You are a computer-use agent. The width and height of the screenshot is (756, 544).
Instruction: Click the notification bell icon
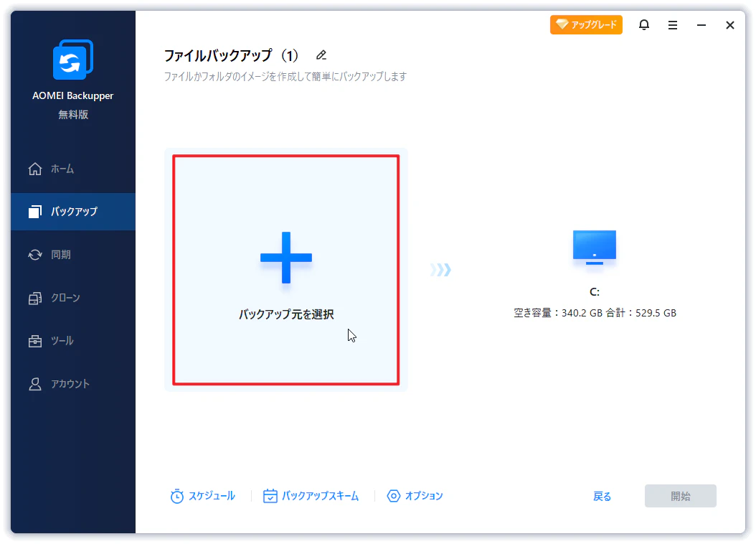coord(643,24)
